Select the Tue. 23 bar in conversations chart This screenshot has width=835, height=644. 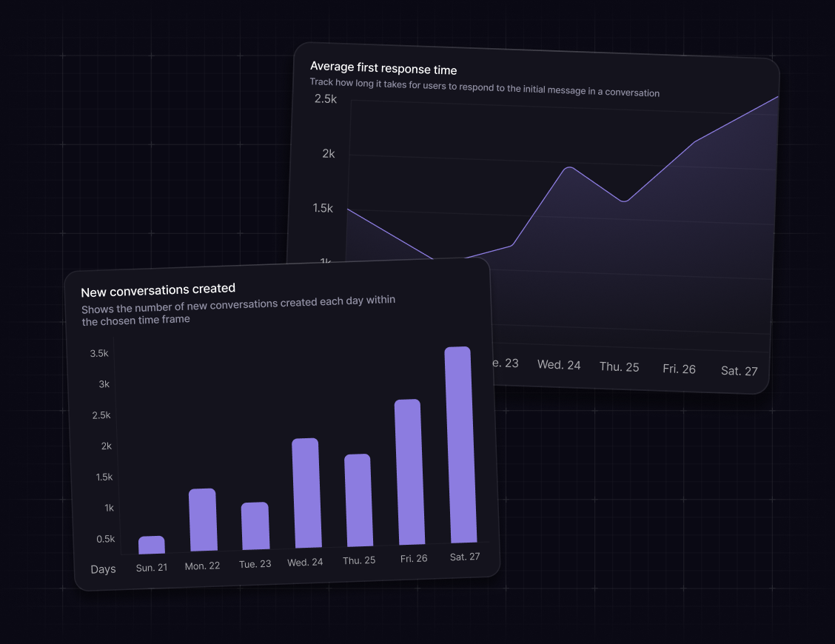[255, 526]
